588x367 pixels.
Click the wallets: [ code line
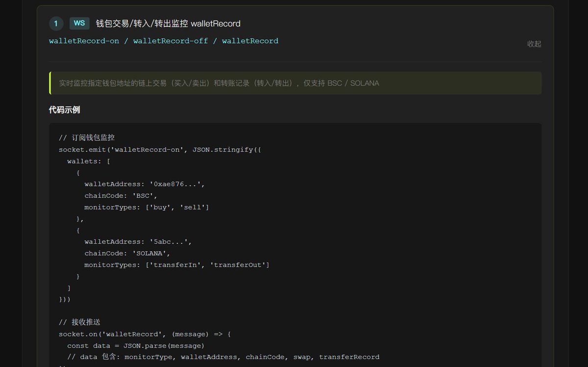point(89,161)
